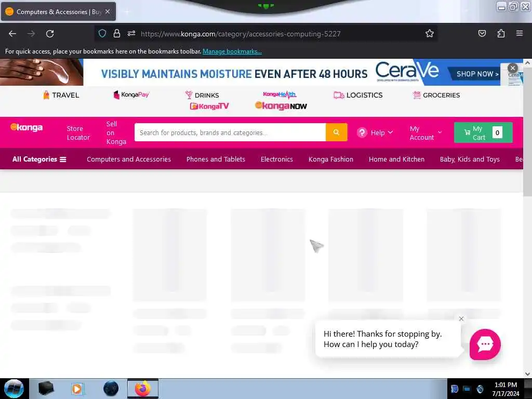Expand the Help dropdown
The image size is (532, 399).
tap(375, 132)
